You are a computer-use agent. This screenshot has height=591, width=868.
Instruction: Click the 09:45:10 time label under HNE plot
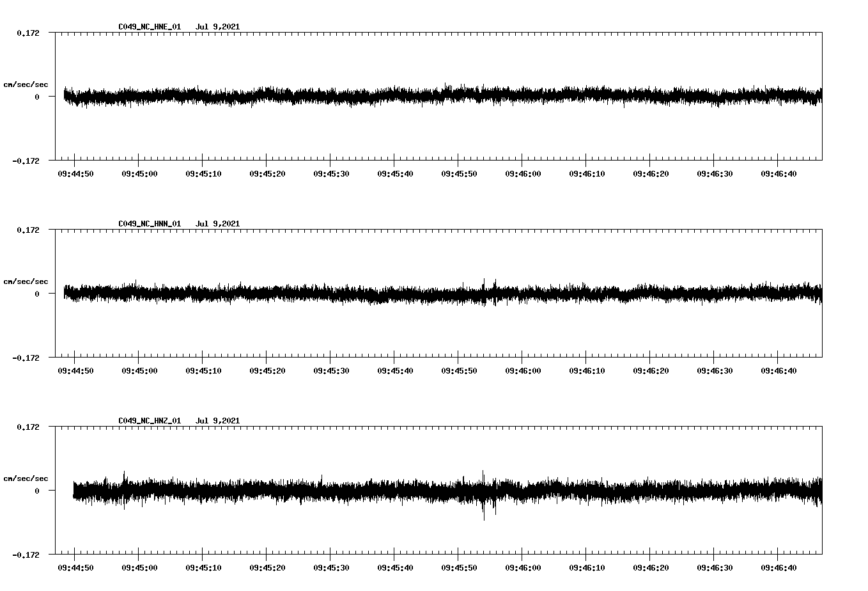click(203, 174)
